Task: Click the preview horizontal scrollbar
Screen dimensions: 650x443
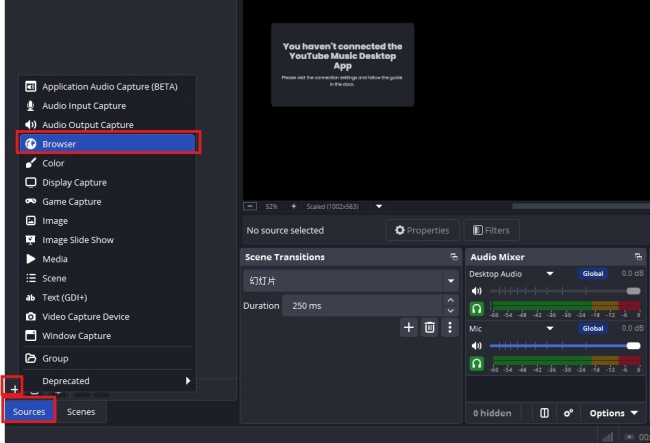Action: [x=581, y=206]
